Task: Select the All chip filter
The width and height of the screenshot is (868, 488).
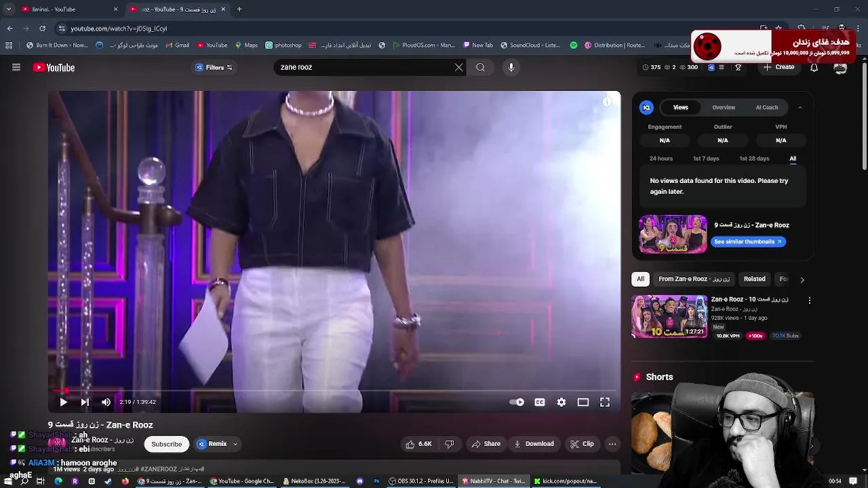Action: click(x=640, y=279)
